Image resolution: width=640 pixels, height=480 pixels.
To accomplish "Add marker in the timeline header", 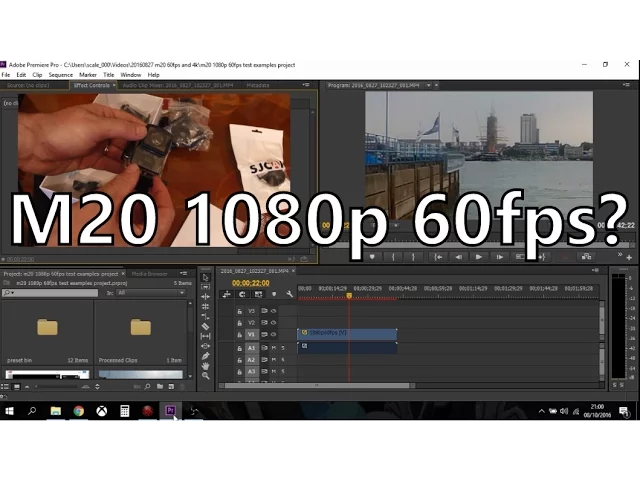I will coord(274,294).
